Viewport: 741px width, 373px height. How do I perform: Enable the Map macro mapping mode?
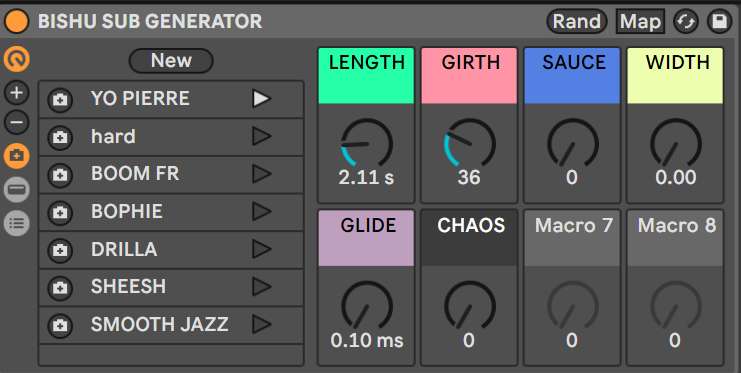pyautogui.click(x=640, y=22)
